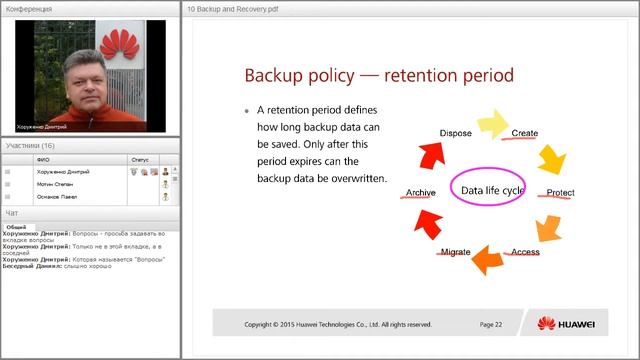Click the Huawei logo in slide footer

click(x=566, y=324)
